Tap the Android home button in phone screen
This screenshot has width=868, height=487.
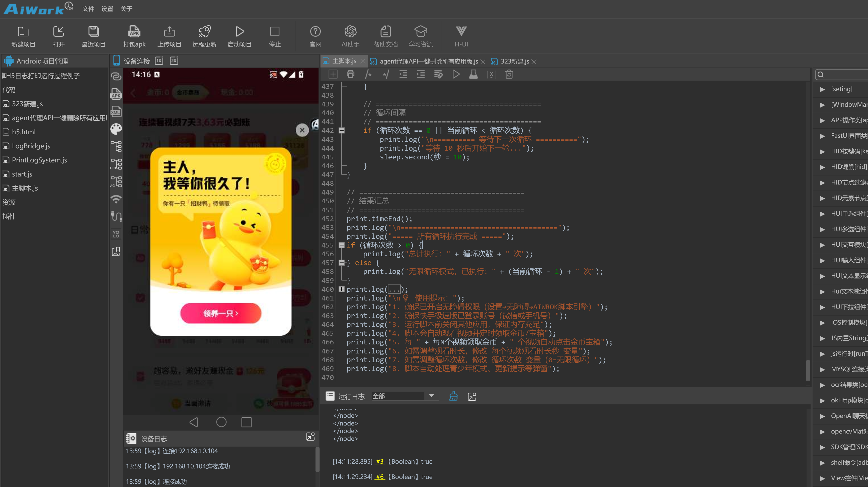coord(221,422)
